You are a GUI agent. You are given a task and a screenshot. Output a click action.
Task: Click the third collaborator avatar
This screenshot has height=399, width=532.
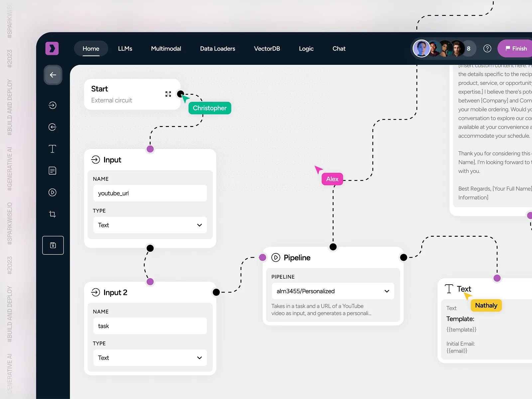(x=446, y=49)
